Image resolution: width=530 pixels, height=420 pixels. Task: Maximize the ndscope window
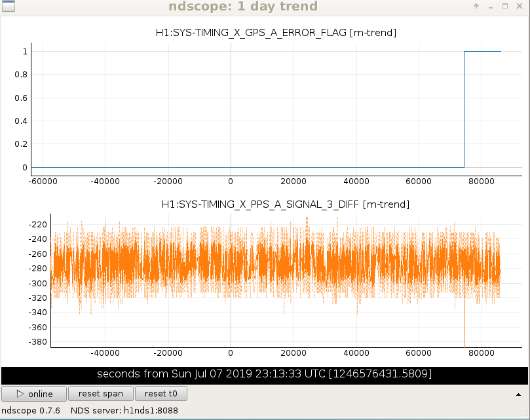pyautogui.click(x=505, y=6)
